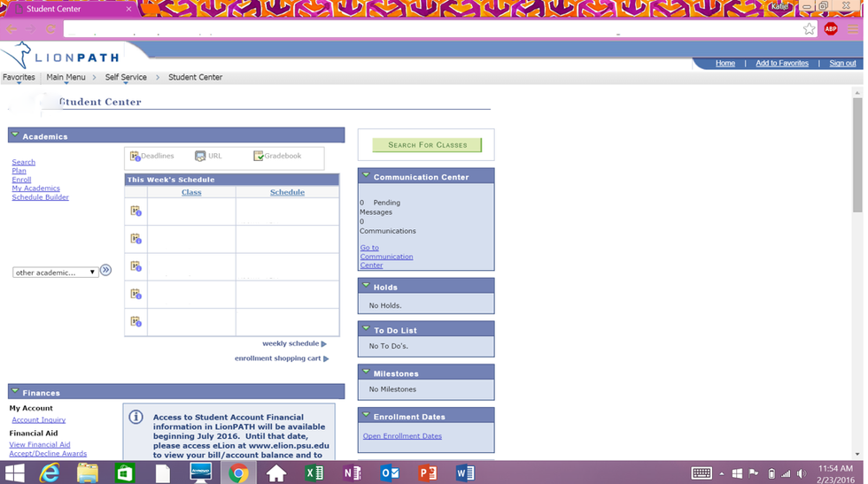Collapse the Holds panel
This screenshot has width=868, height=484.
coord(366,286)
